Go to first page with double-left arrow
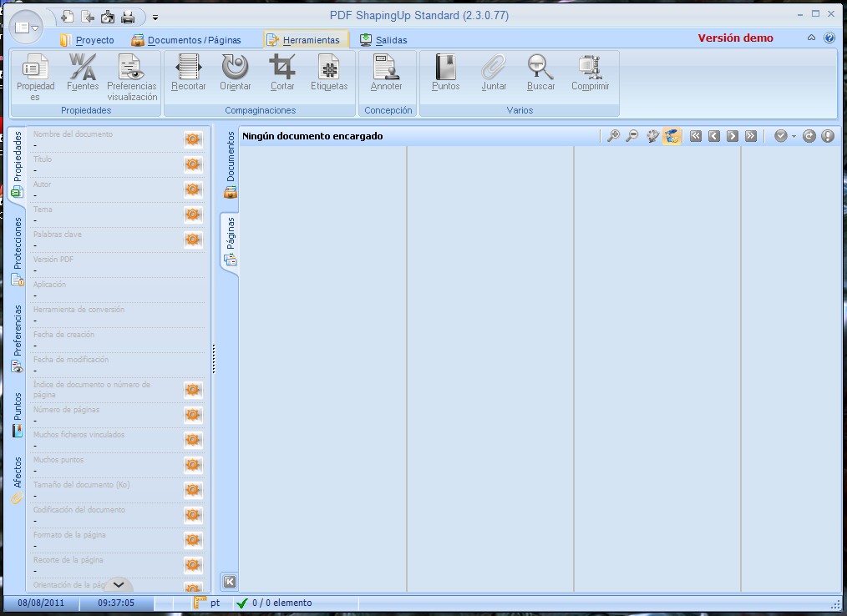 (696, 136)
